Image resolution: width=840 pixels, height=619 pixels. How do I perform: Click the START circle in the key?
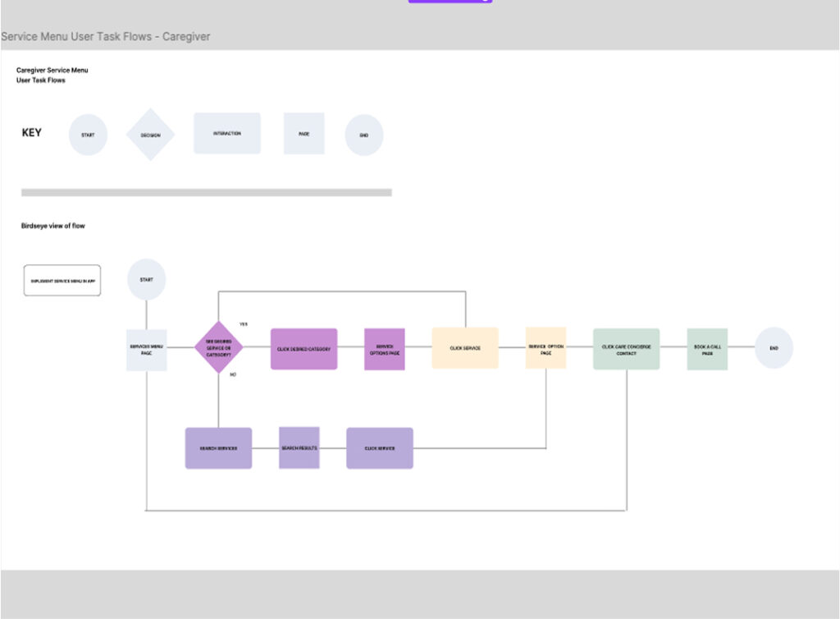(88, 135)
